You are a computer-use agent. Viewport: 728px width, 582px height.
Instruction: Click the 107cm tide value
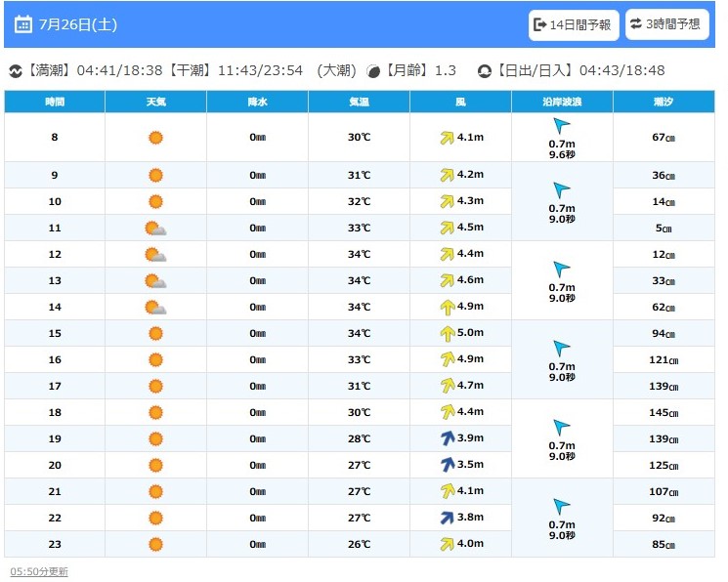[x=664, y=491]
